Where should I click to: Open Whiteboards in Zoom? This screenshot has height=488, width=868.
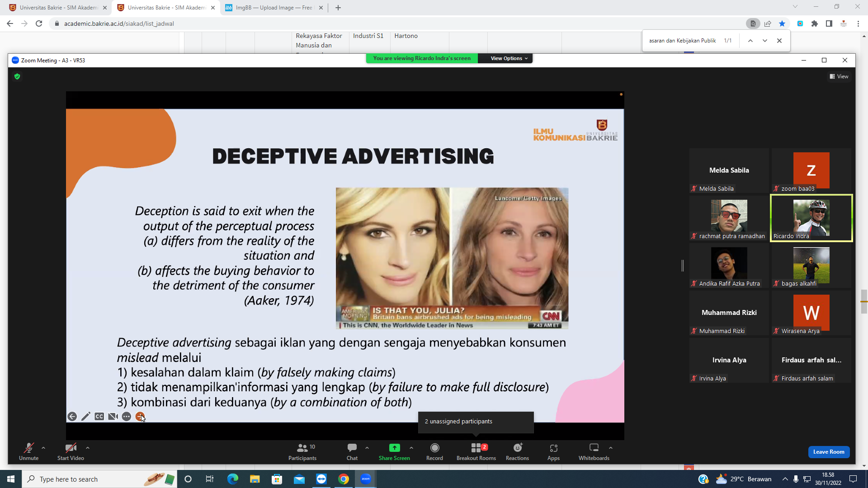[x=594, y=451]
